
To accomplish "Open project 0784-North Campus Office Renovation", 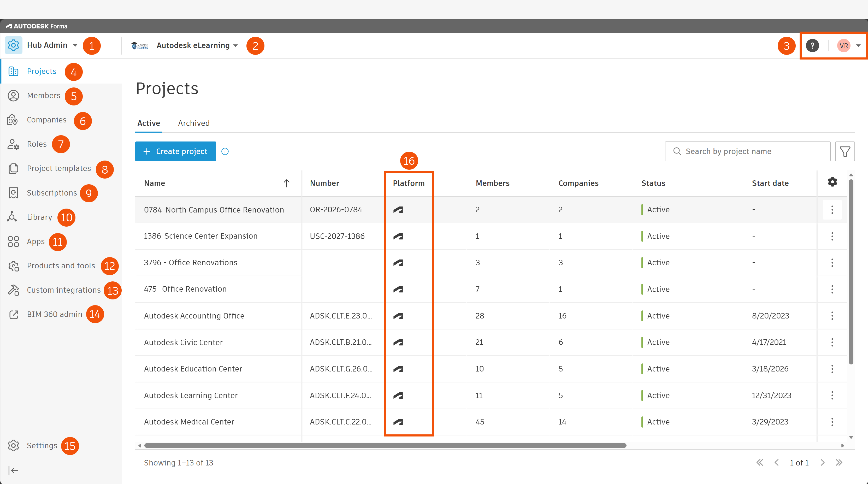I will point(214,210).
